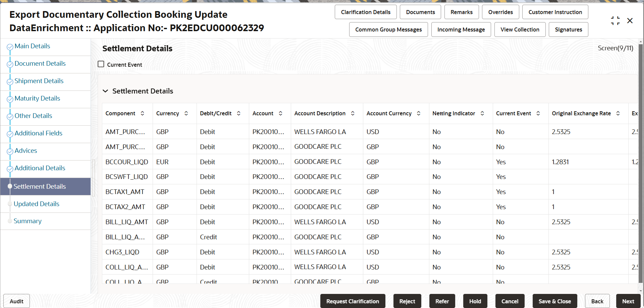644x308 pixels.
Task: Tick the Current Event checkbox
Action: [101, 64]
